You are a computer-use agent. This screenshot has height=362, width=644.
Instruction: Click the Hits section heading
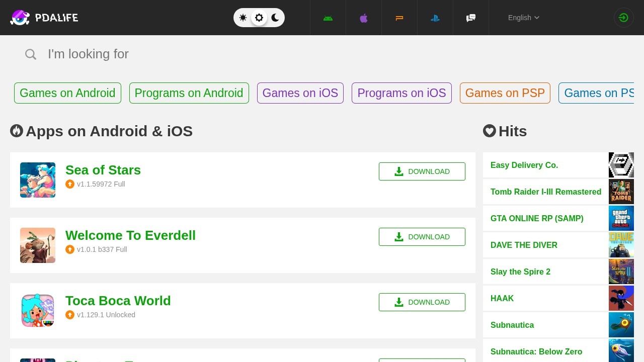pos(513,131)
